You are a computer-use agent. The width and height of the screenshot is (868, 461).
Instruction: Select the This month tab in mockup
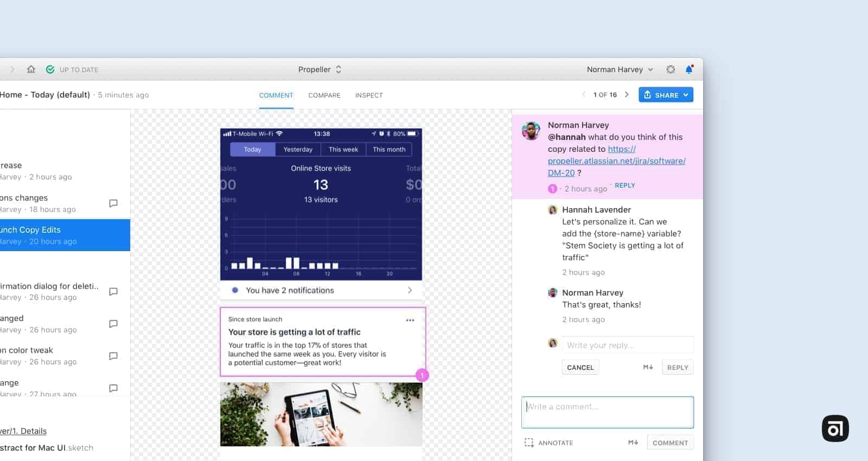[x=389, y=149]
